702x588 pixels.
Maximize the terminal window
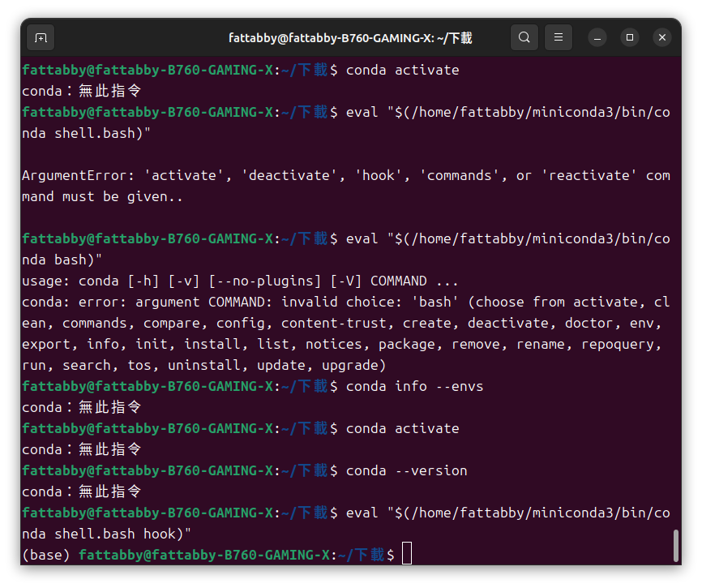[x=630, y=37]
